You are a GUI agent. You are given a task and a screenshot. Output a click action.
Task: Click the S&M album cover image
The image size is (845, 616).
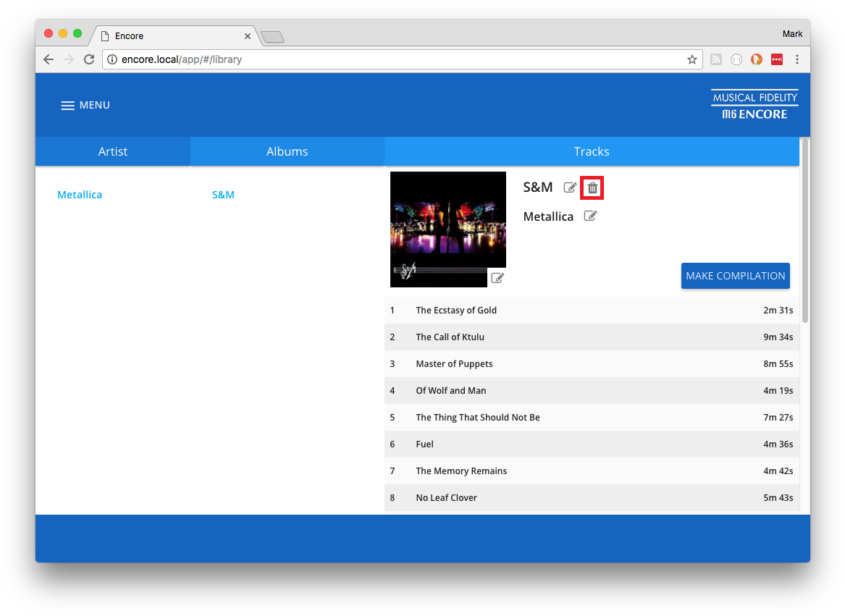[447, 229]
